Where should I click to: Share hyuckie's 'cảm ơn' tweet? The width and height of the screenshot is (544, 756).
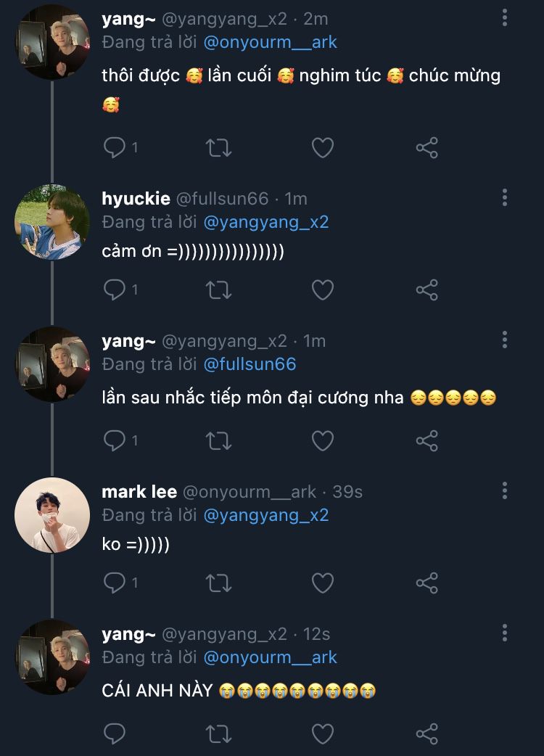[426, 290]
